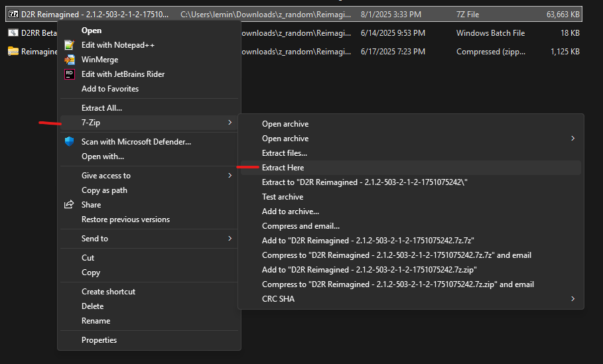Click the 7z file icon of D2R Reimagined archive

tap(13, 14)
